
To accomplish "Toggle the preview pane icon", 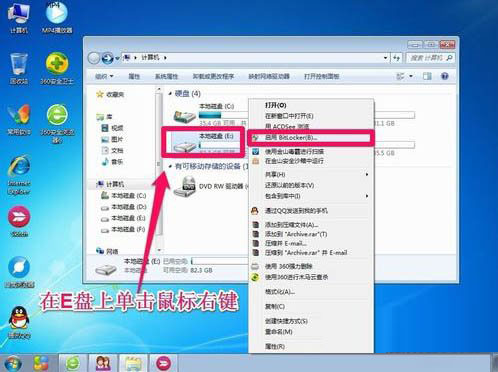I will coord(427,76).
